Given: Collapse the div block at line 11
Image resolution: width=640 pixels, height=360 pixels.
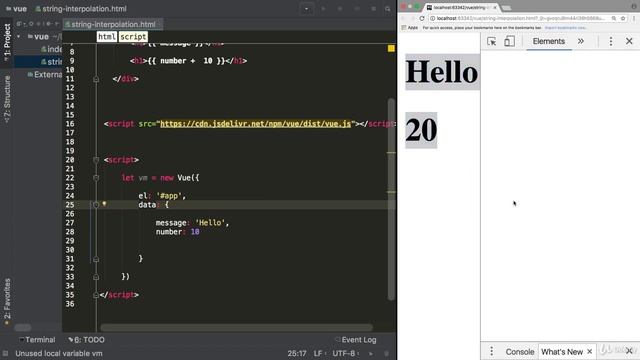Looking at the screenshot, I should pos(96,79).
